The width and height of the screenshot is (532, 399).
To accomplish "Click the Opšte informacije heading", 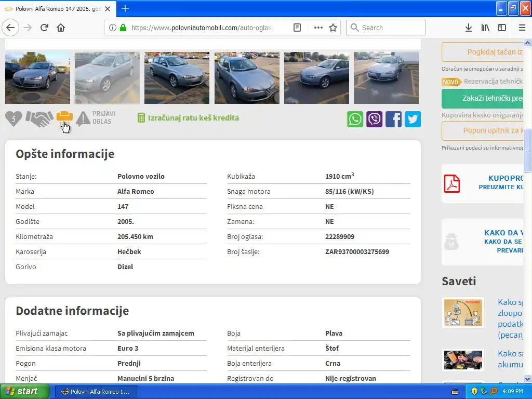I will tap(65, 154).
